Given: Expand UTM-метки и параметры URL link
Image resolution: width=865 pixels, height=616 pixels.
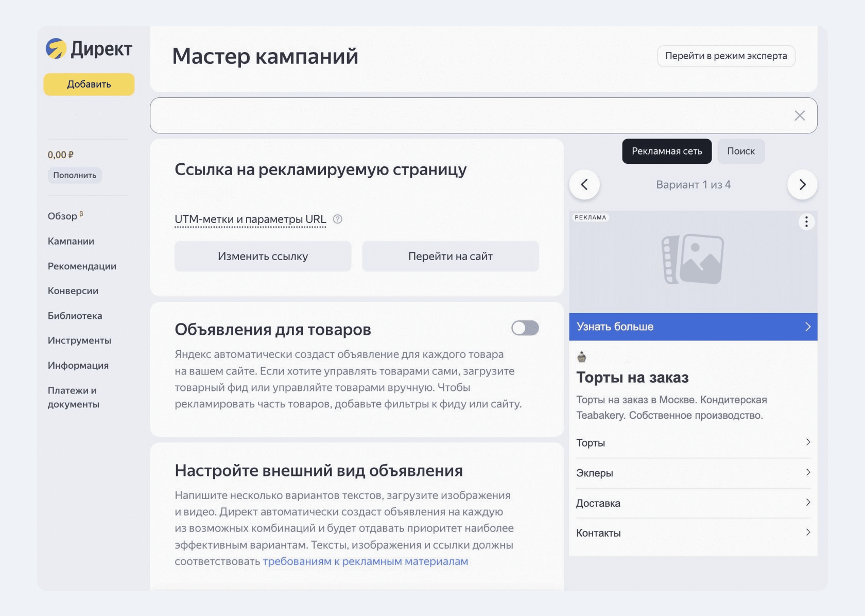Looking at the screenshot, I should tap(250, 219).
